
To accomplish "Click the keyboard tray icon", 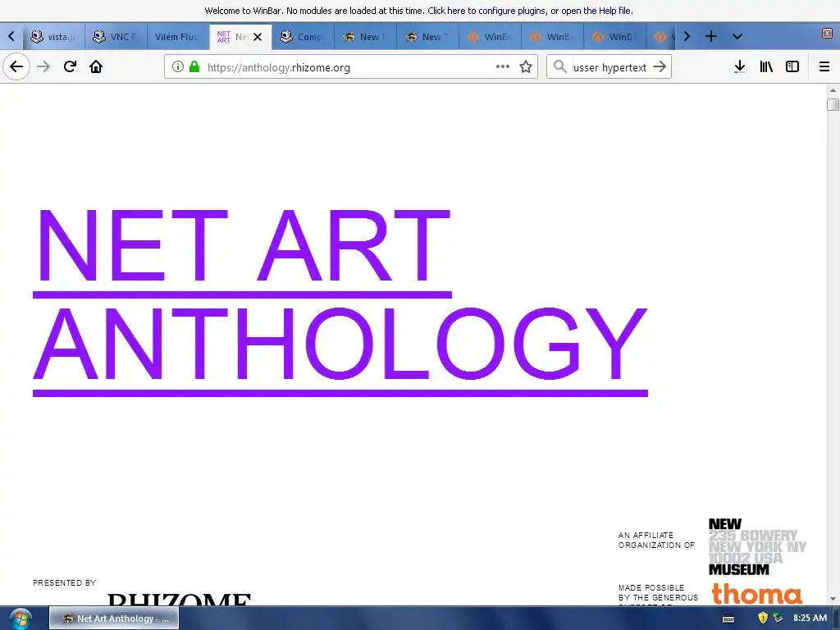I will 728,619.
